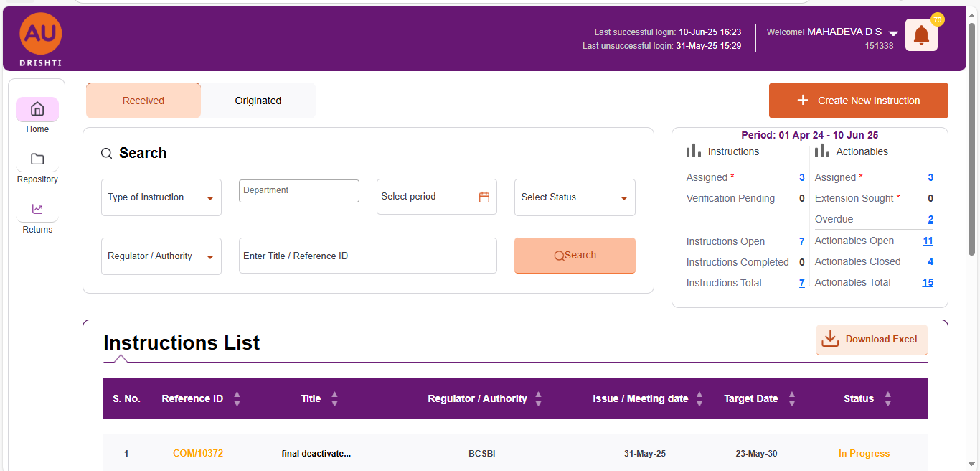980x471 pixels.
Task: Click the calendar icon in Select period
Action: pos(484,197)
